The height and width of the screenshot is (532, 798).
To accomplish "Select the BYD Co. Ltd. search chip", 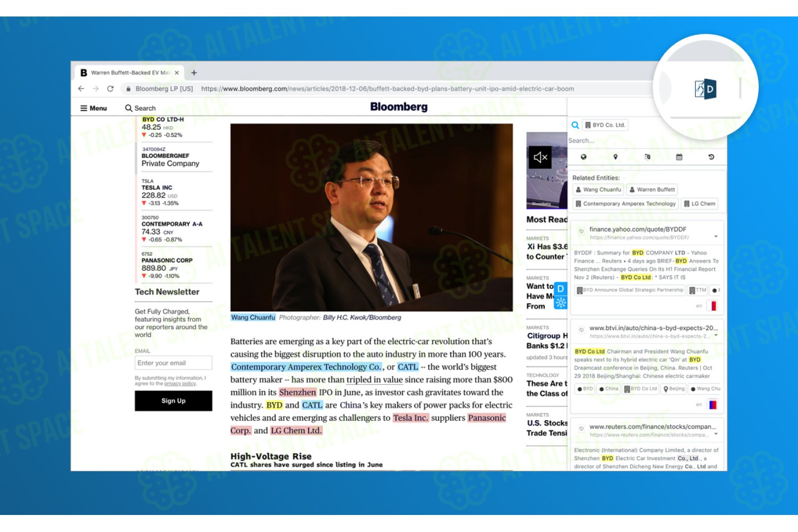I will tap(605, 125).
